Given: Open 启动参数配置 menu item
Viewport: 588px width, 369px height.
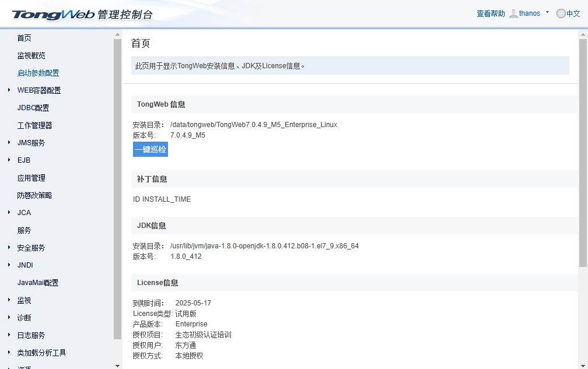Looking at the screenshot, I should [x=38, y=73].
